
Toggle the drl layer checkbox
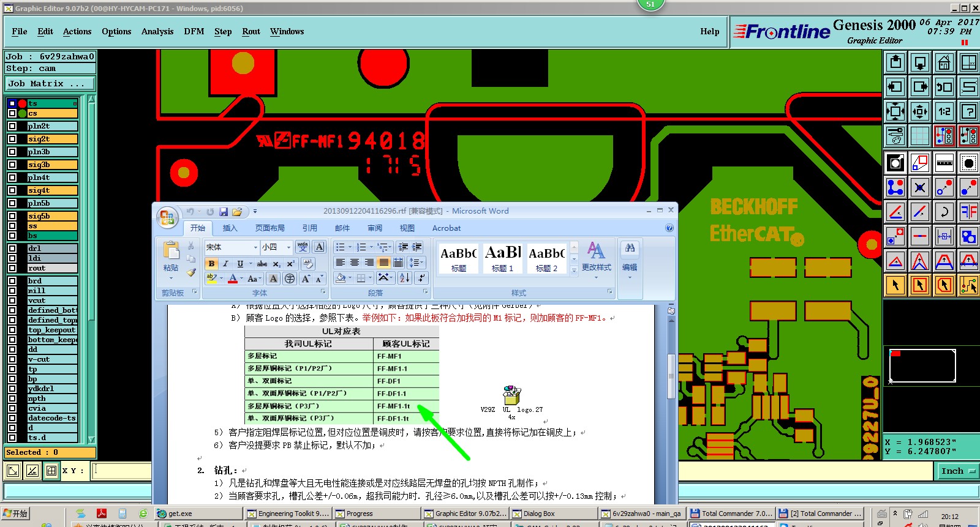point(12,249)
